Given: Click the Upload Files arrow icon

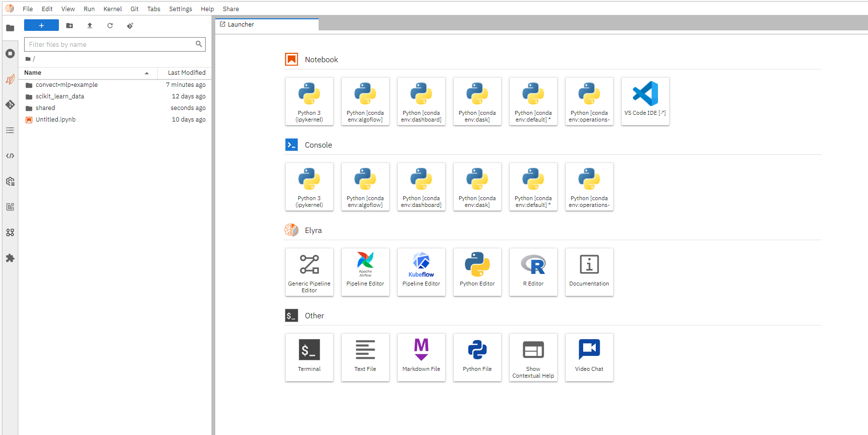Looking at the screenshot, I should (90, 26).
